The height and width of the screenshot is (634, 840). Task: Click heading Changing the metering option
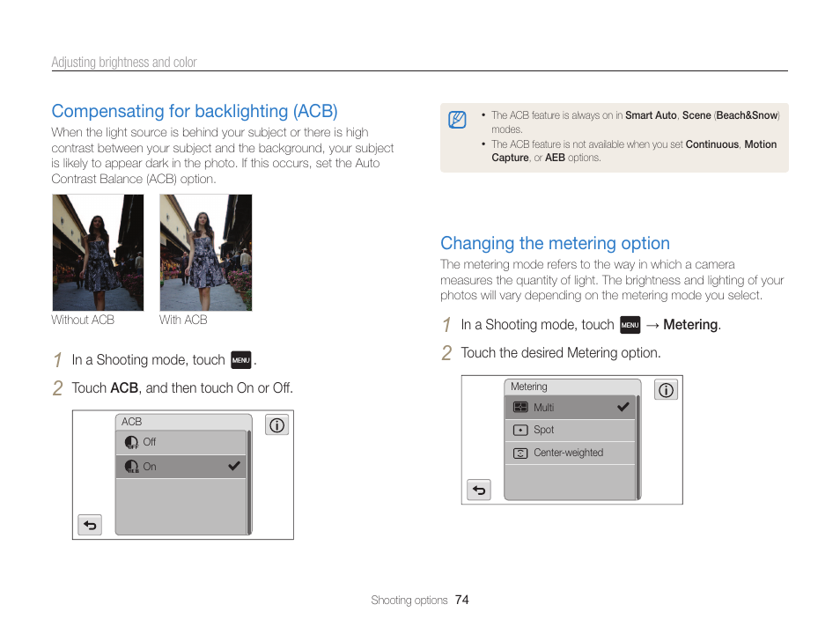tap(555, 243)
